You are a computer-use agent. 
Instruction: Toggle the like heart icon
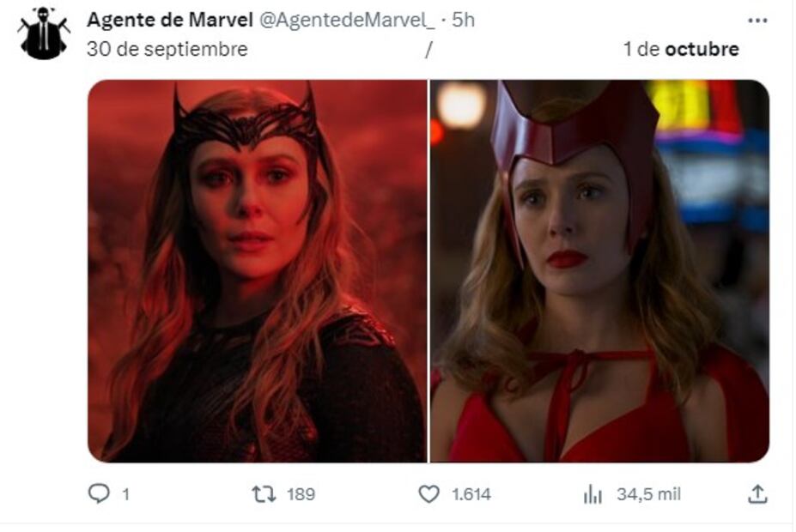(428, 494)
